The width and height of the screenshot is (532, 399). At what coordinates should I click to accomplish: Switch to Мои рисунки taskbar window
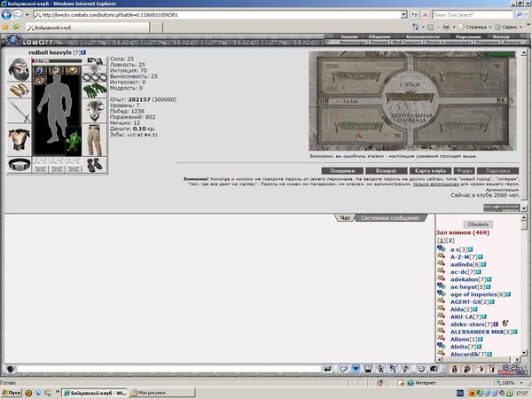point(162,393)
